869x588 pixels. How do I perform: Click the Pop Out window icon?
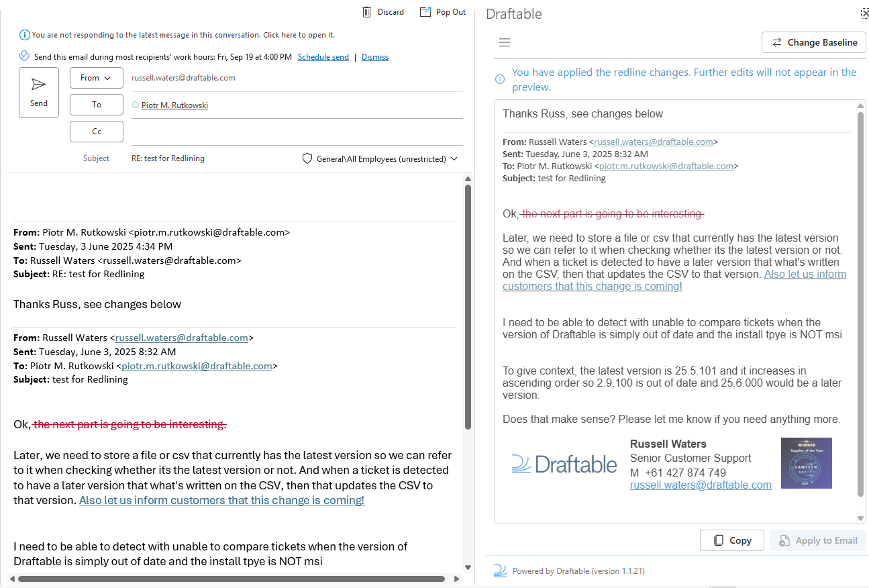(x=425, y=12)
